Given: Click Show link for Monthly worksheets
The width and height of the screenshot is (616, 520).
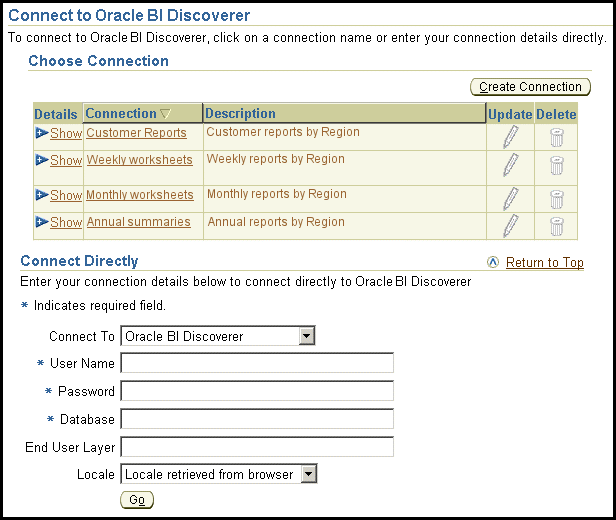Looking at the screenshot, I should pos(66,195).
